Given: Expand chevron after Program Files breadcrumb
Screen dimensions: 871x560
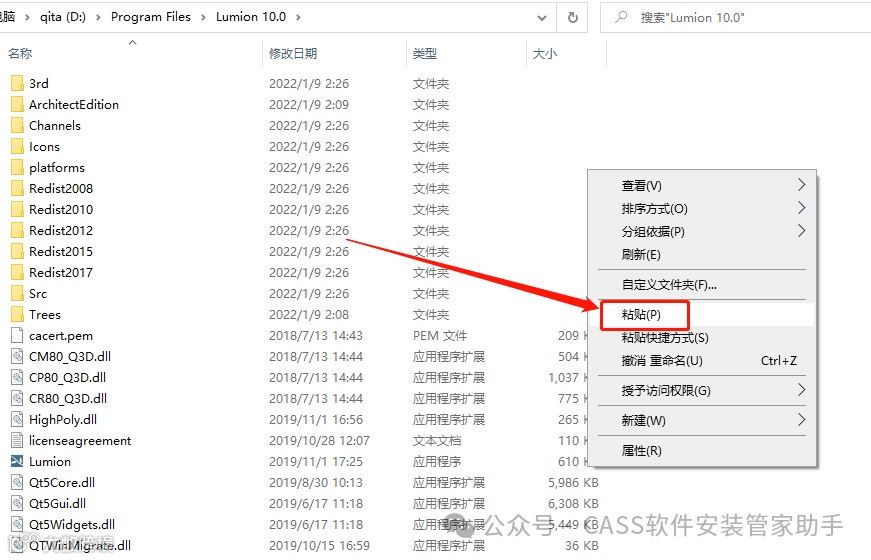Looking at the screenshot, I should coord(203,17).
